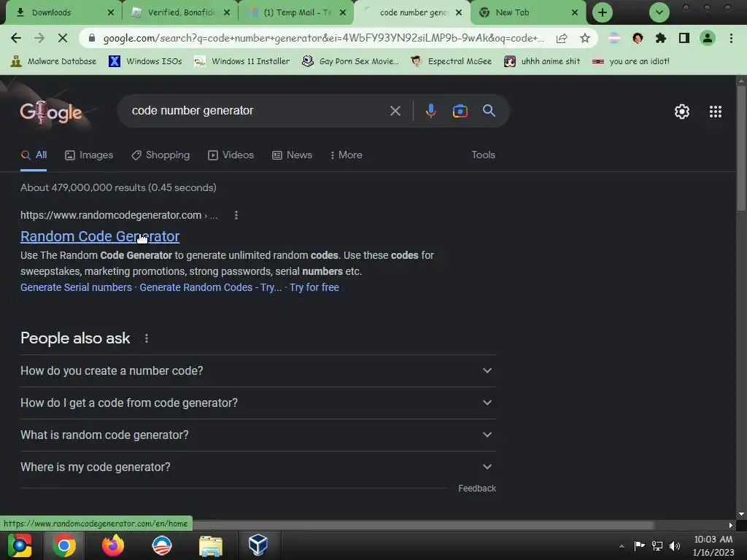Switch to the News tab

point(292,155)
